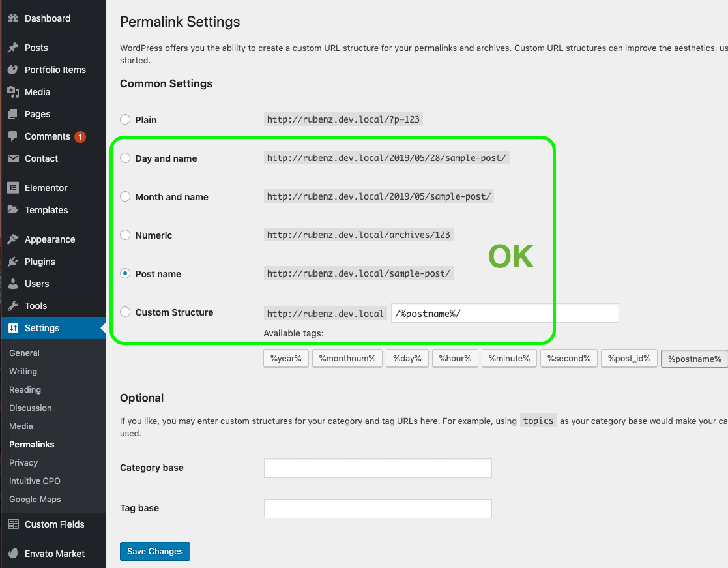The image size is (728, 568).
Task: Choose the Day and name radio option
Action: pyautogui.click(x=125, y=158)
